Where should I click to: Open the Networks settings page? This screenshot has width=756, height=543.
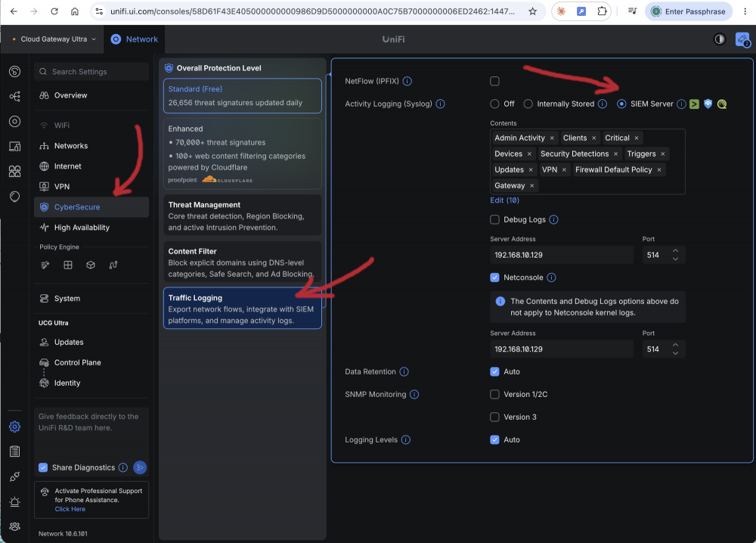point(91,146)
